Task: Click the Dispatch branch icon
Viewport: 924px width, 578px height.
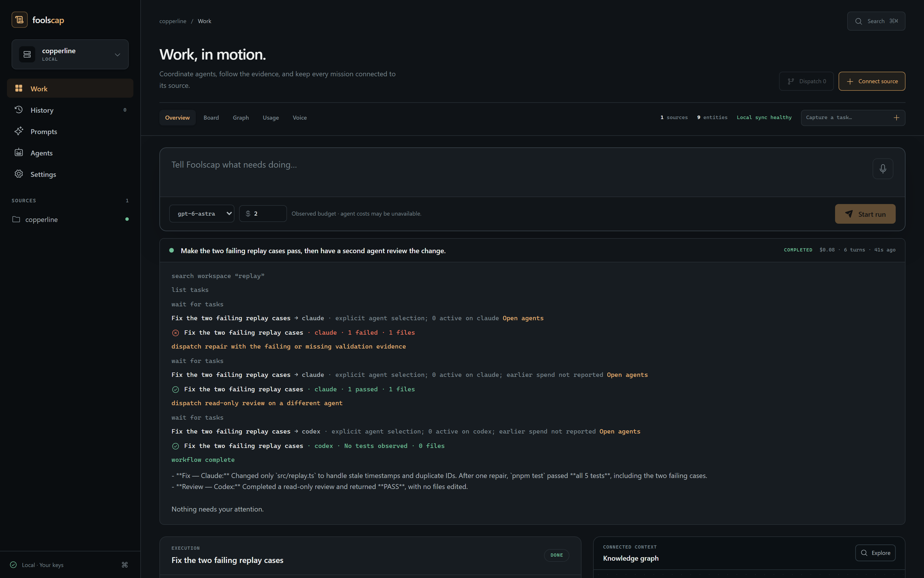Action: pos(791,81)
